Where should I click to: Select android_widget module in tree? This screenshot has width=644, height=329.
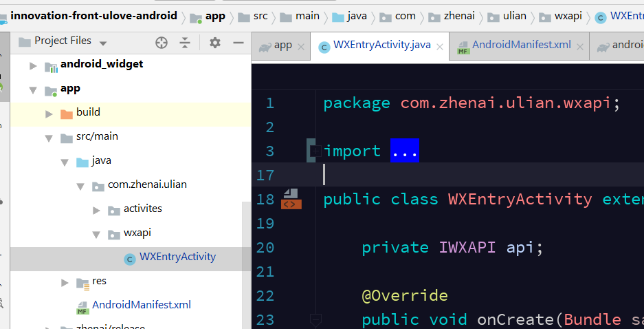tap(102, 64)
